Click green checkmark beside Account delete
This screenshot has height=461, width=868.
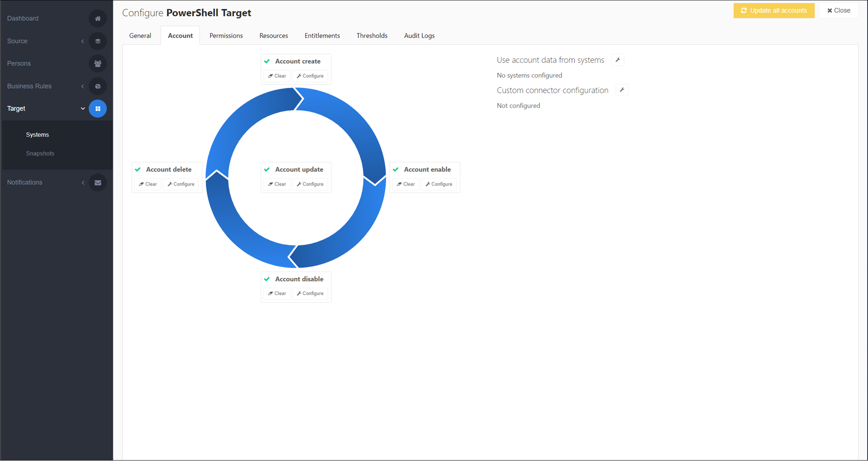click(x=138, y=170)
